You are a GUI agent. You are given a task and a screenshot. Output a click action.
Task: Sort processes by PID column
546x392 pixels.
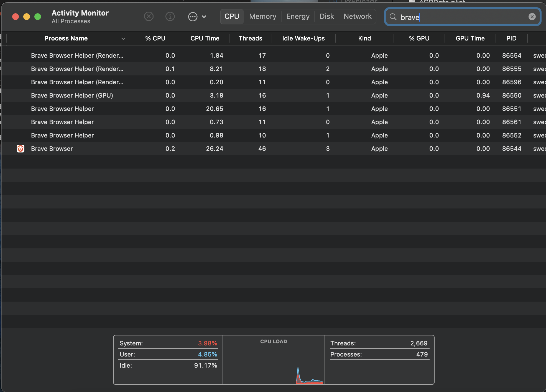click(x=511, y=38)
